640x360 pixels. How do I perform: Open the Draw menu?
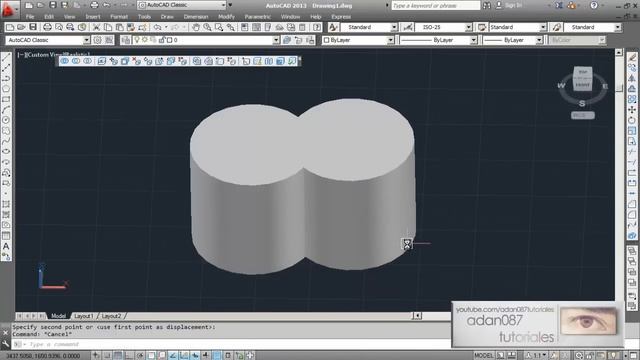(x=167, y=17)
